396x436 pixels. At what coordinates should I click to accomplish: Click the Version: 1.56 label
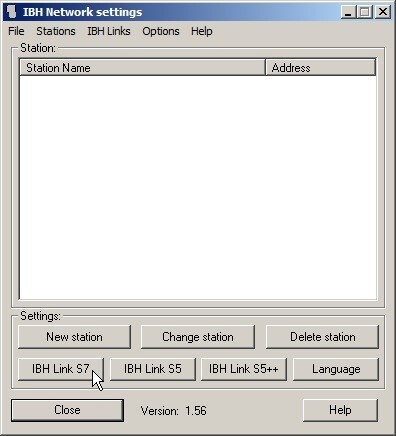click(174, 411)
